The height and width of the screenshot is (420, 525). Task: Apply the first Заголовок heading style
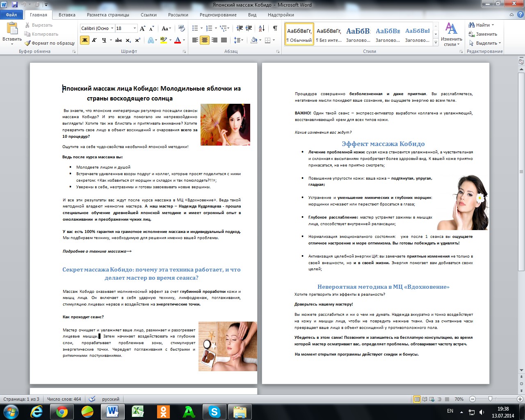click(x=358, y=34)
